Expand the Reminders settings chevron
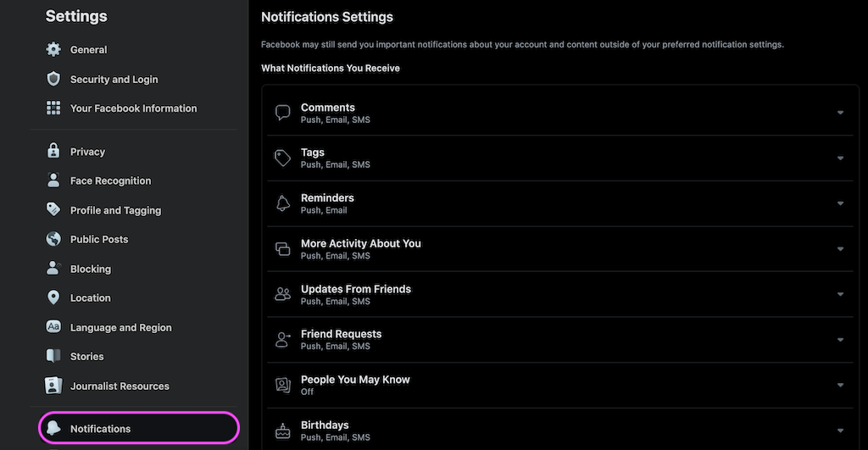Viewport: 868px width, 450px height. (840, 203)
